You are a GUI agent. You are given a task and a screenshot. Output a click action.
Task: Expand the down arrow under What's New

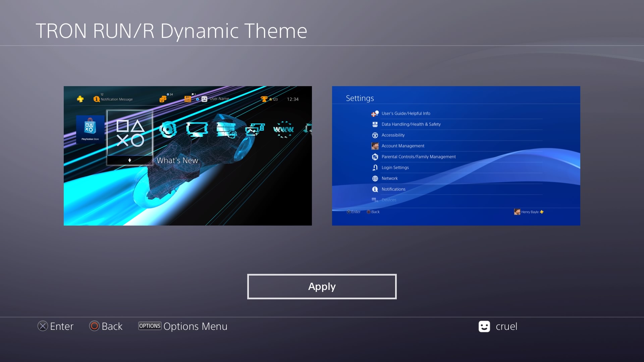point(130,161)
